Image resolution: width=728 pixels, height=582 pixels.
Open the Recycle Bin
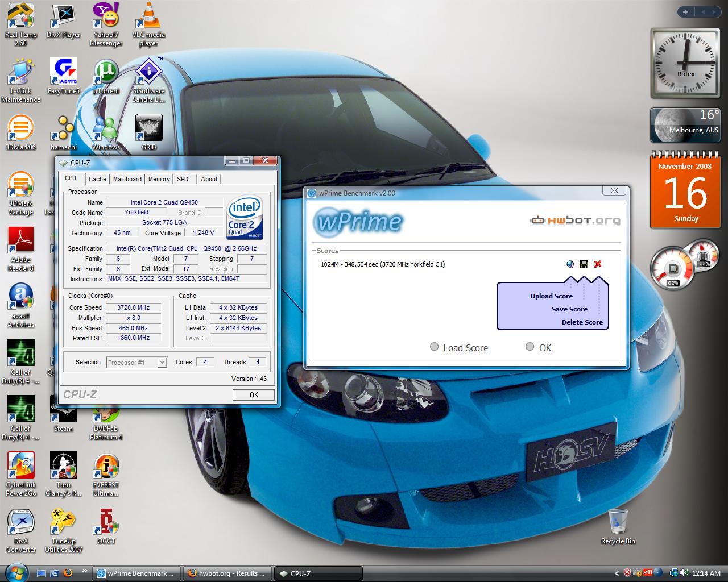(x=618, y=527)
